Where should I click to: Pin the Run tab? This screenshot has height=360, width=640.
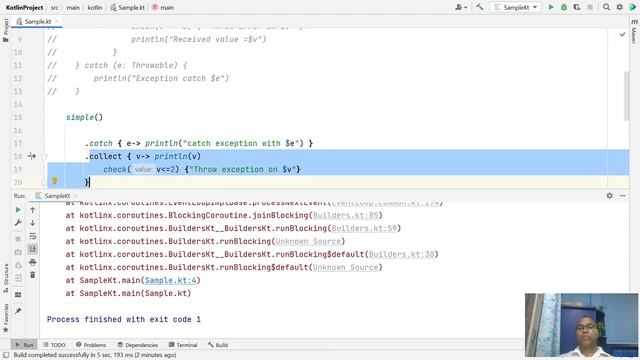[x=18, y=311]
